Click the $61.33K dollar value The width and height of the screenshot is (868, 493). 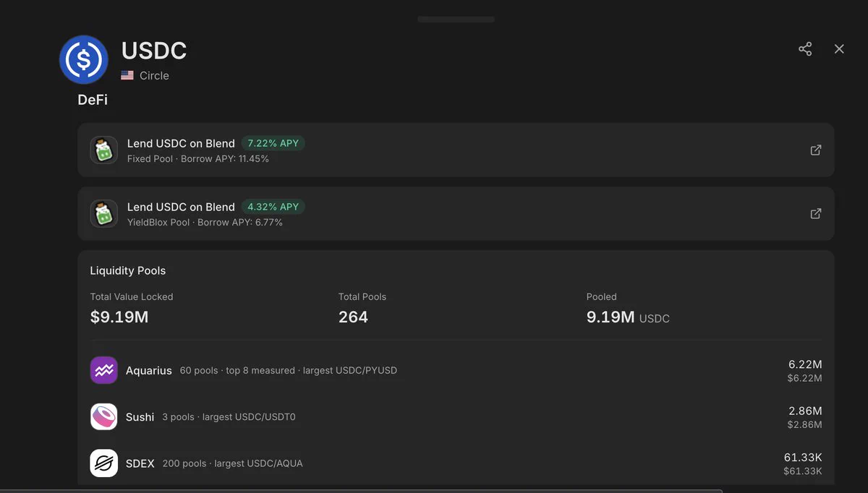click(x=803, y=471)
